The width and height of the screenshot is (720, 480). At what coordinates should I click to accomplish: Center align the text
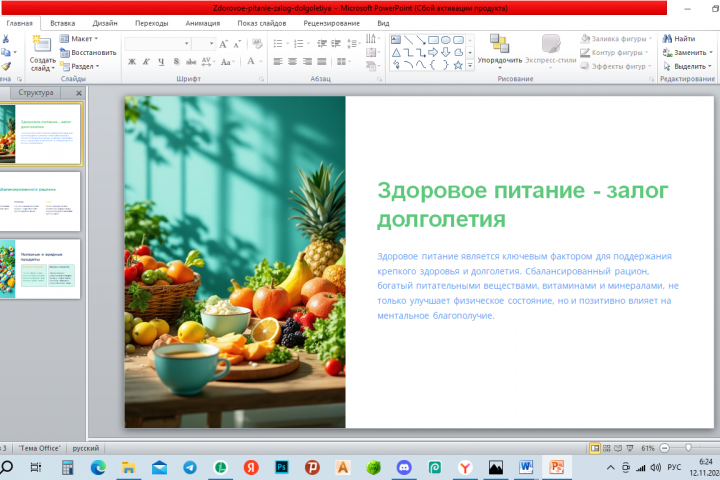click(292, 62)
